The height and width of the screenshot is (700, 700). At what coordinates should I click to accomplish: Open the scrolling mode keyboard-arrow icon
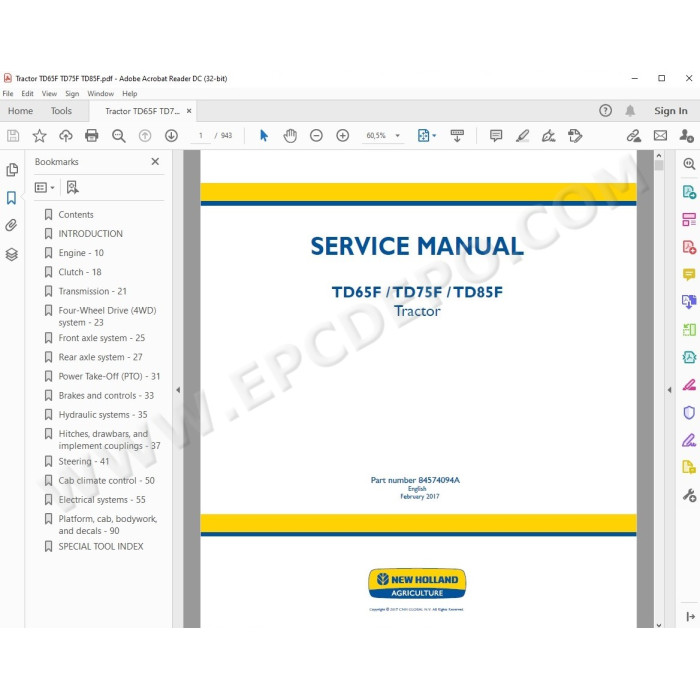[457, 136]
